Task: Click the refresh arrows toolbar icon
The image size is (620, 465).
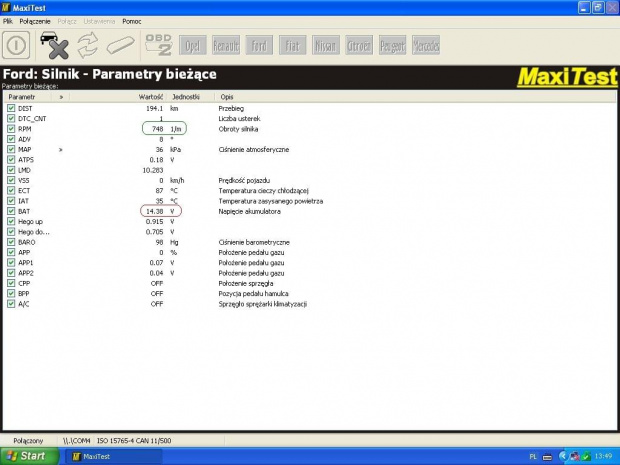Action: (x=88, y=45)
